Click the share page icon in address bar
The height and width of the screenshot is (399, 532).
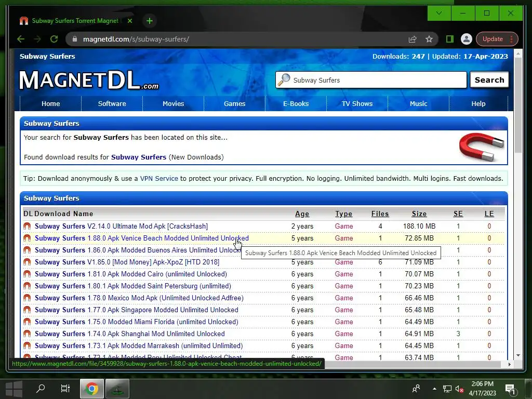[412, 39]
